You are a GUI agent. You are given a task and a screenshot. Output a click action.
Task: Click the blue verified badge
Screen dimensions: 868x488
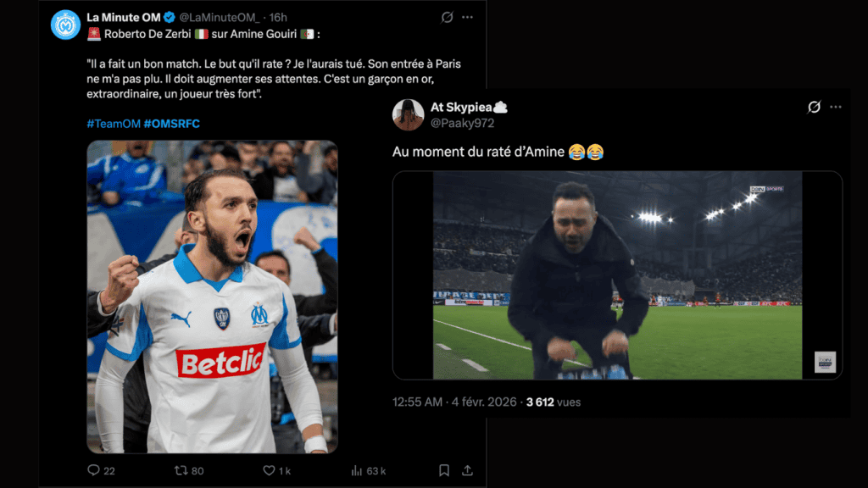[169, 17]
